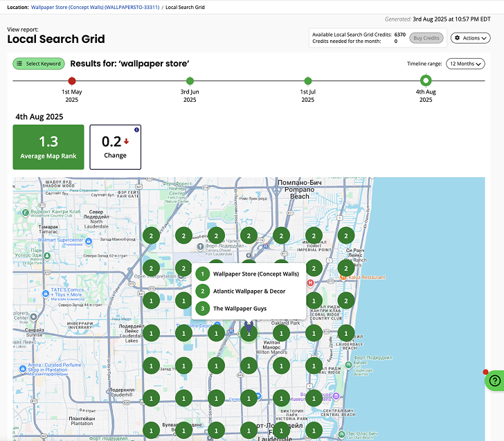Click the Change 0.2 card
The height and width of the screenshot is (441, 504).
tap(115, 147)
